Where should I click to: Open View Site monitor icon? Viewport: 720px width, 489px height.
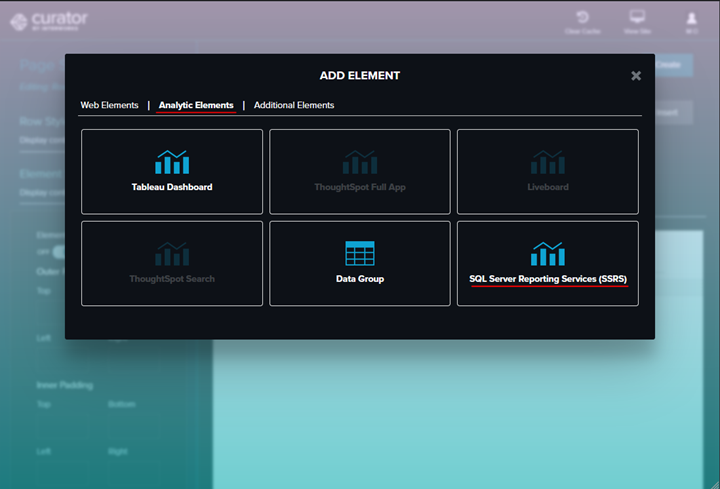click(637, 17)
